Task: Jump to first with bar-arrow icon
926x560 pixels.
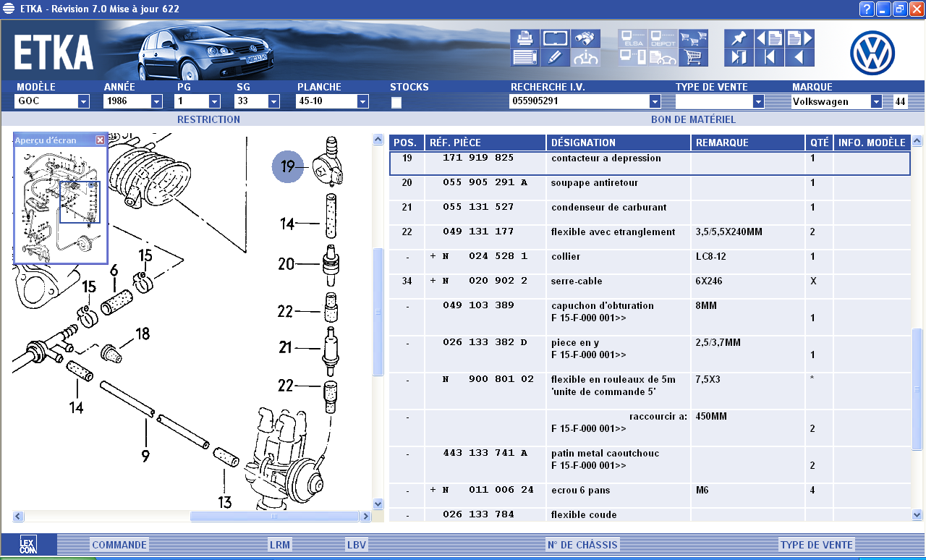Action: coord(769,58)
